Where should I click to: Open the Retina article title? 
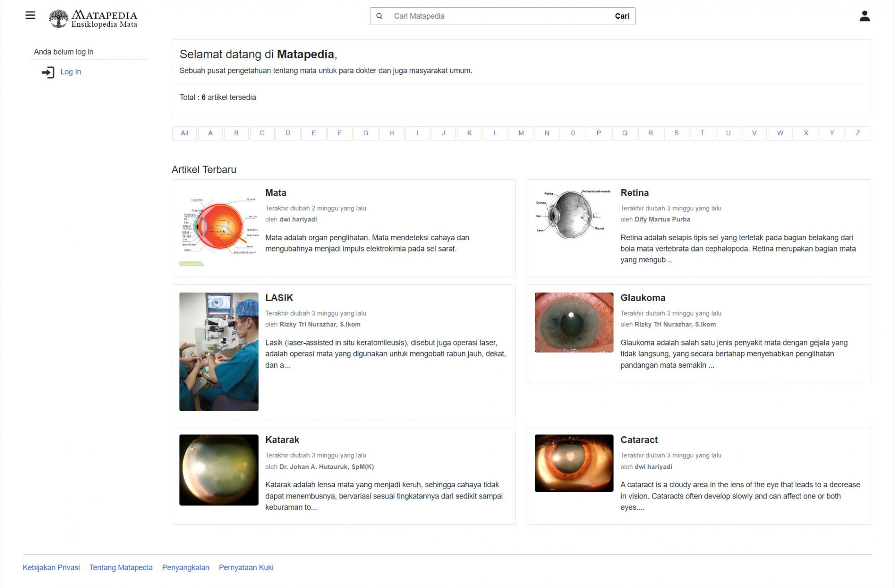(x=635, y=193)
